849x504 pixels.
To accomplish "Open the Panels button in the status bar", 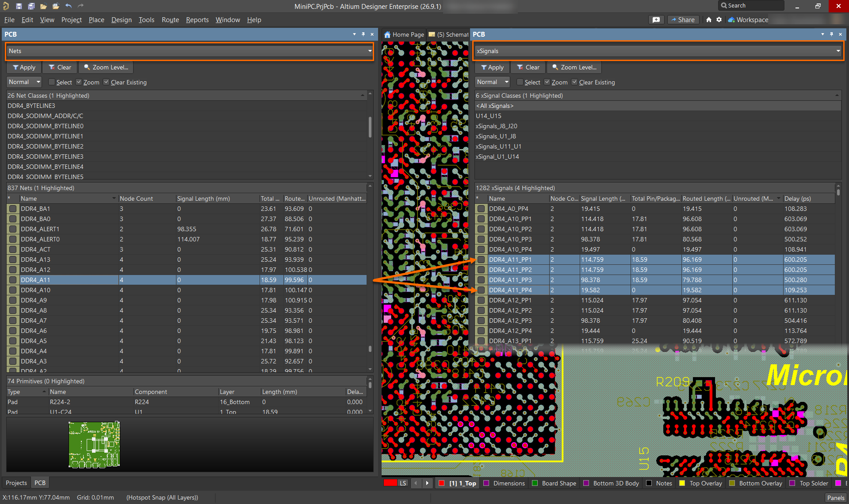I will click(836, 498).
